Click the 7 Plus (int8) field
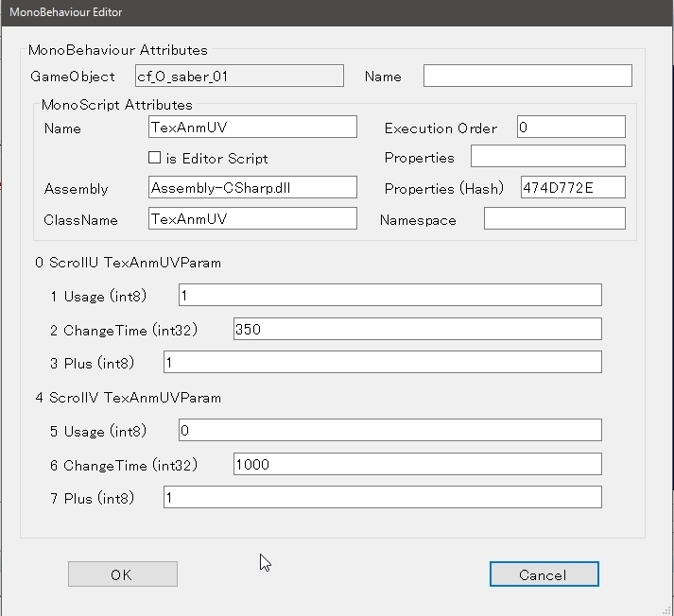Viewport: 674px width, 616px height. point(383,497)
